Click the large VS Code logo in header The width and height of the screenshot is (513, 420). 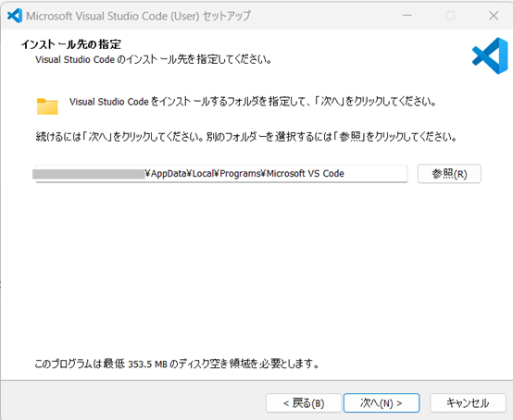[x=490, y=56]
